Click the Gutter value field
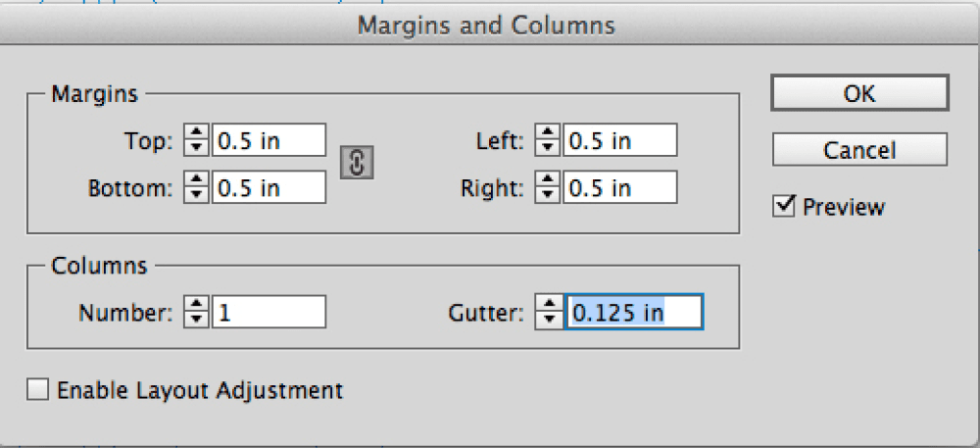980x448 pixels. [x=634, y=312]
